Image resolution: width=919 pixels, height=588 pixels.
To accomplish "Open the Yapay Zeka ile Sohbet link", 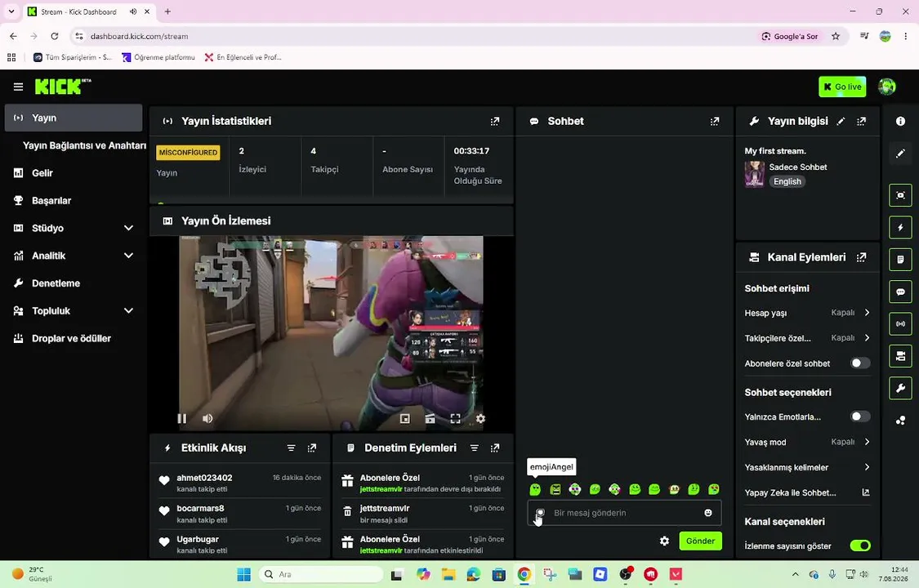I will click(x=807, y=492).
